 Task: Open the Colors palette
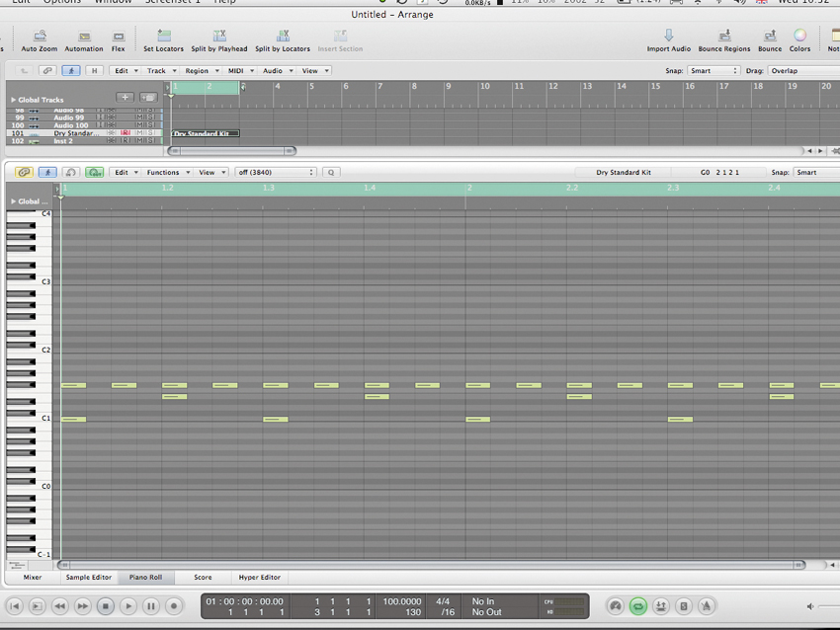coord(799,36)
